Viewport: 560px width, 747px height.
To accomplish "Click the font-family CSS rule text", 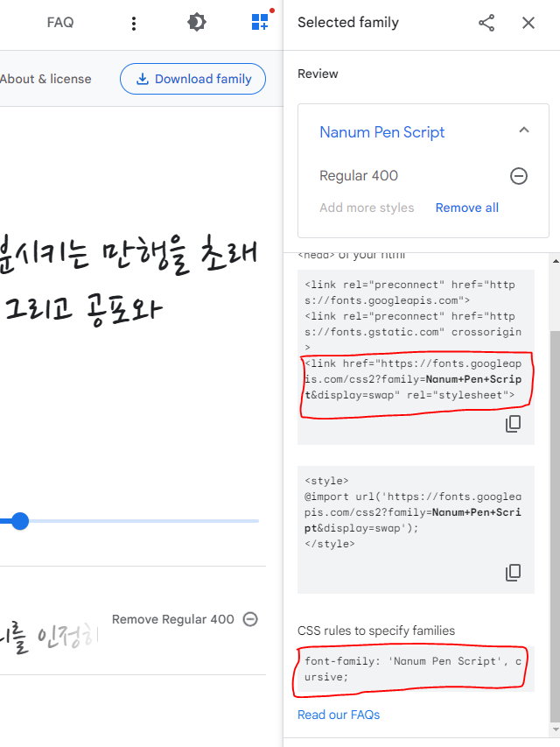I will tap(412, 669).
